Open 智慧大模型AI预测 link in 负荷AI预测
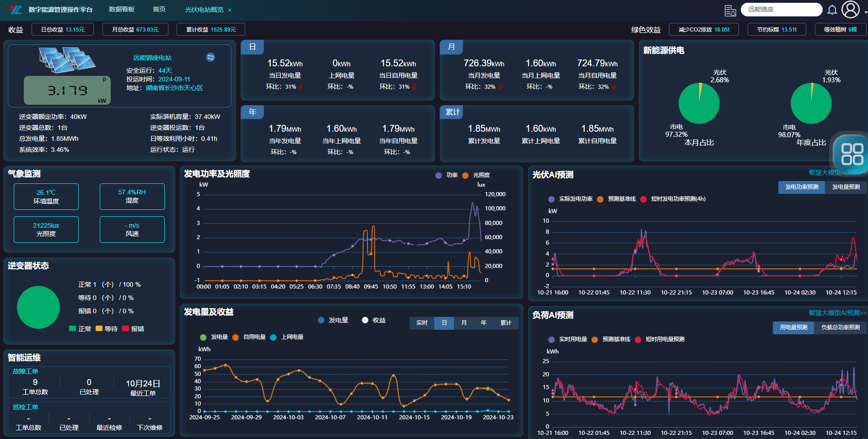 click(x=837, y=313)
